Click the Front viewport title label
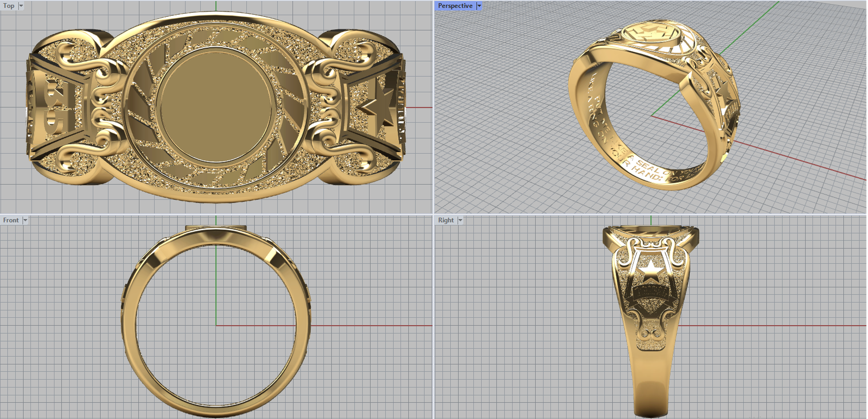This screenshot has height=419, width=868. [x=11, y=220]
